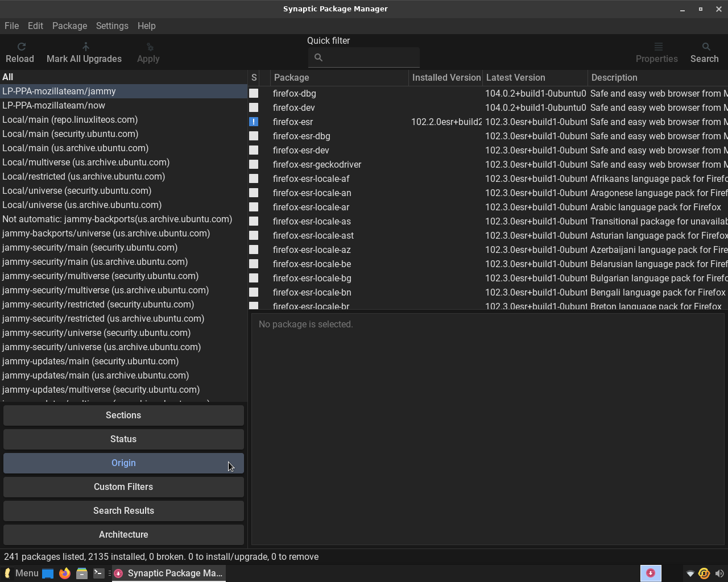Click the Apply toolbar icon
728x582 pixels.
pyautogui.click(x=150, y=47)
